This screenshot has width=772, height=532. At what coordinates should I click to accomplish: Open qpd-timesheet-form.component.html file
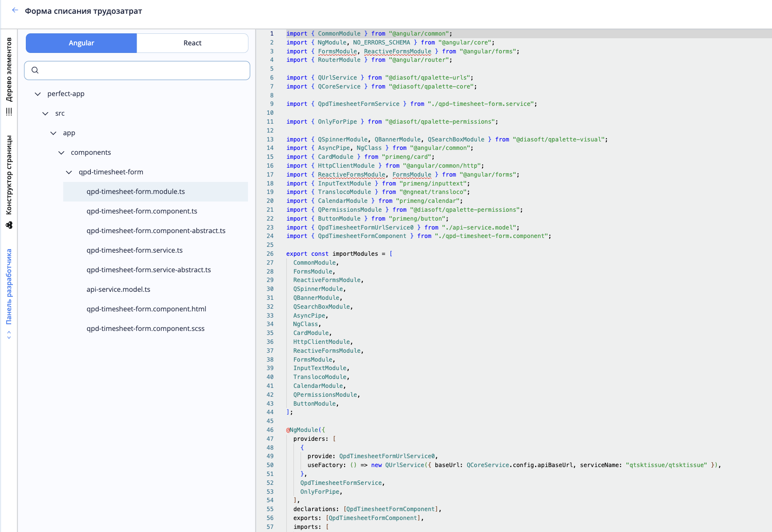click(146, 309)
